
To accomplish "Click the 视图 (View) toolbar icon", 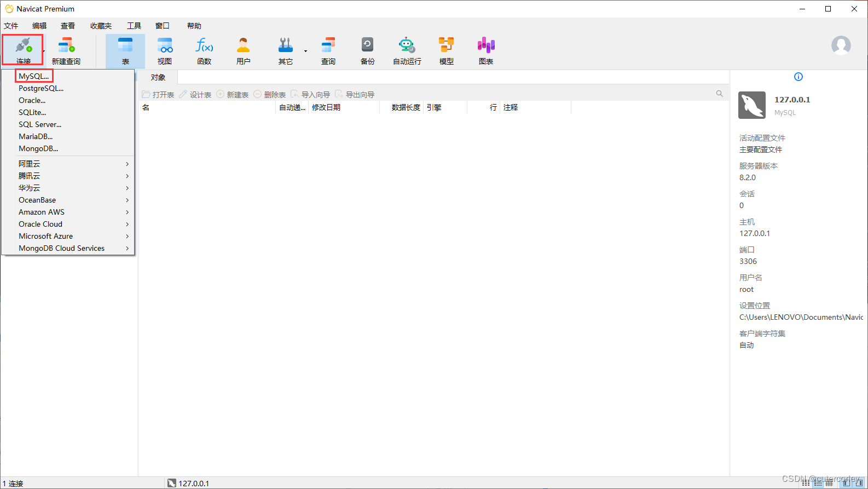I will click(x=165, y=51).
